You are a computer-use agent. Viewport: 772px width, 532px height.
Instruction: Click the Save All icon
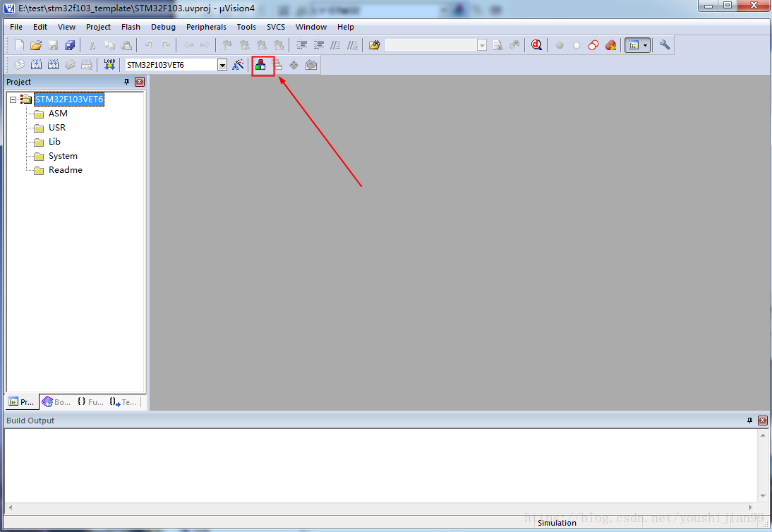[x=70, y=45]
